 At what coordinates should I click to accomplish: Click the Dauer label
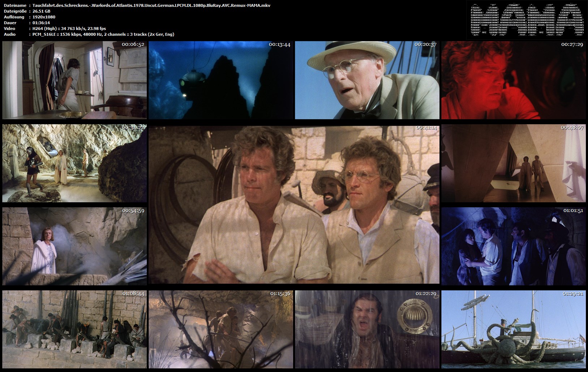(x=10, y=23)
